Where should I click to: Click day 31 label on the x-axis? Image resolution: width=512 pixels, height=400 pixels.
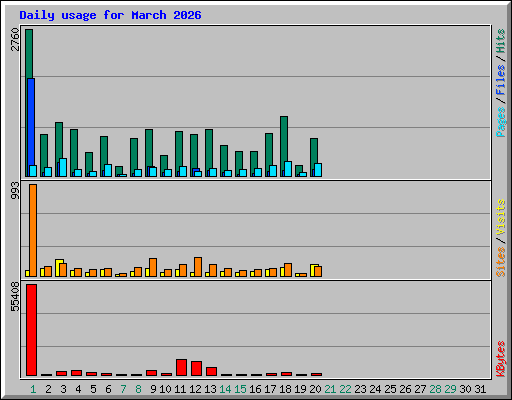[480, 389]
